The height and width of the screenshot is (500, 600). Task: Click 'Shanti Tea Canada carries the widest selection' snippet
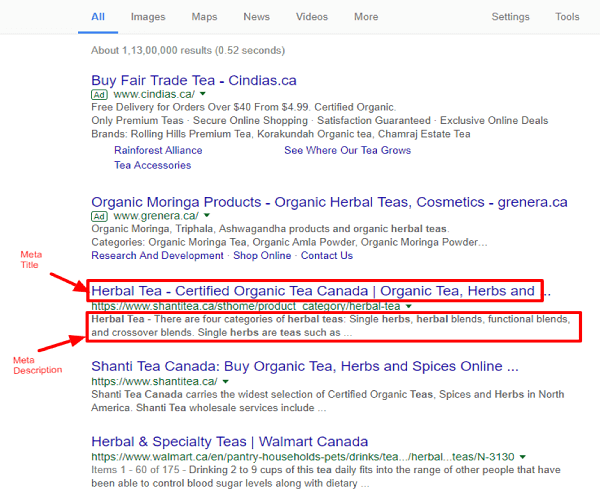(328, 401)
